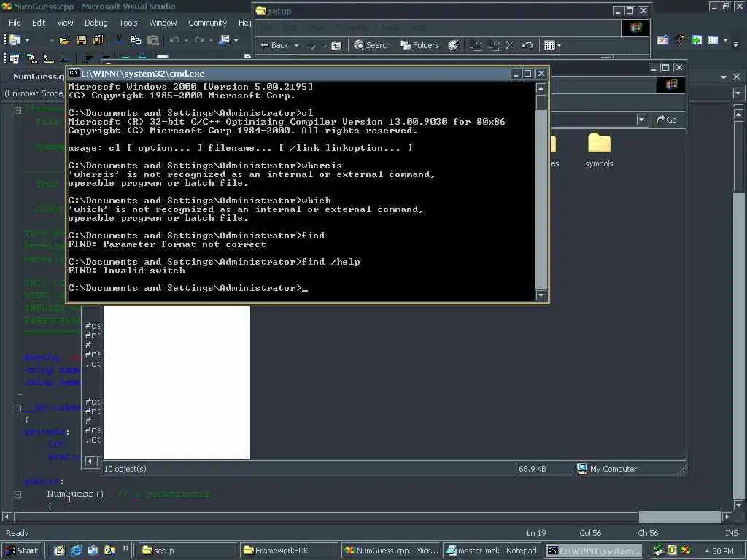The width and height of the screenshot is (747, 560).
Task: Open the Debug menu
Action: point(96,23)
